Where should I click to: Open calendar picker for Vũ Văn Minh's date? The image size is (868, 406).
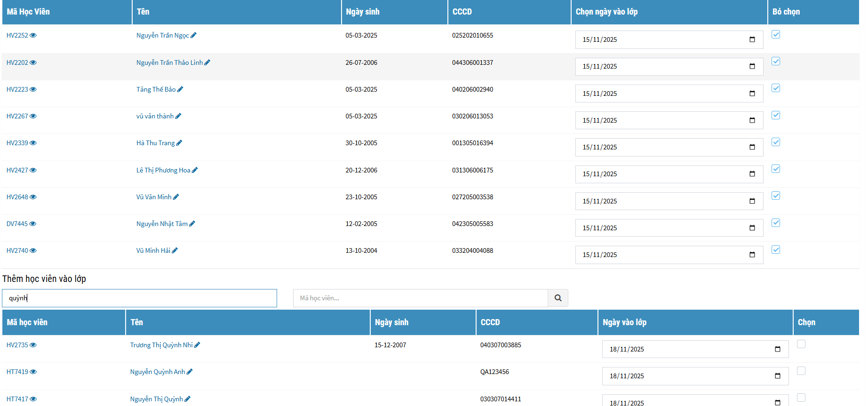tap(752, 201)
